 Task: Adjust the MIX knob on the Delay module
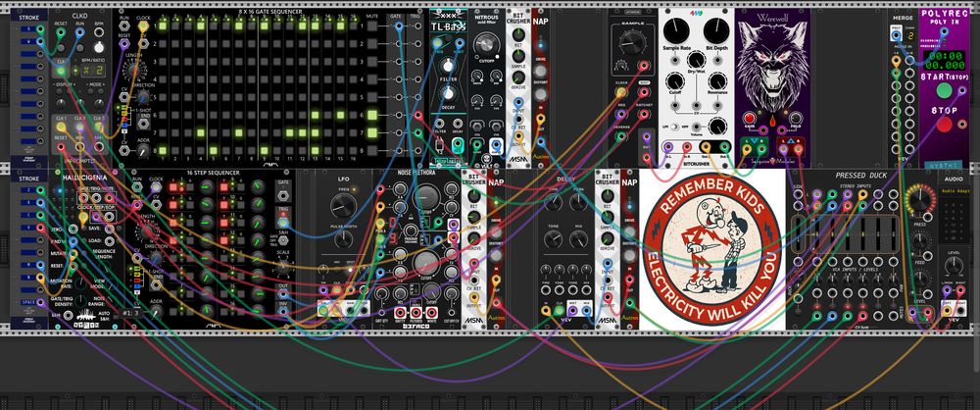[579, 238]
